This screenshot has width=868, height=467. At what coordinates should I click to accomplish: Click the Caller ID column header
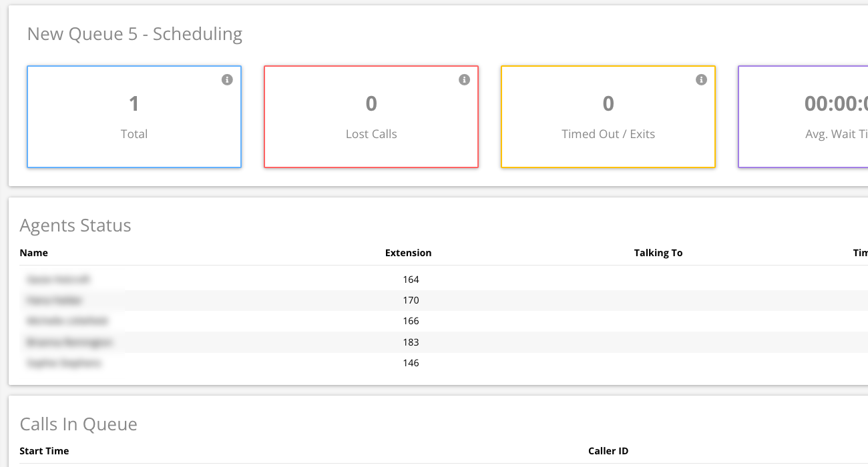coord(608,451)
